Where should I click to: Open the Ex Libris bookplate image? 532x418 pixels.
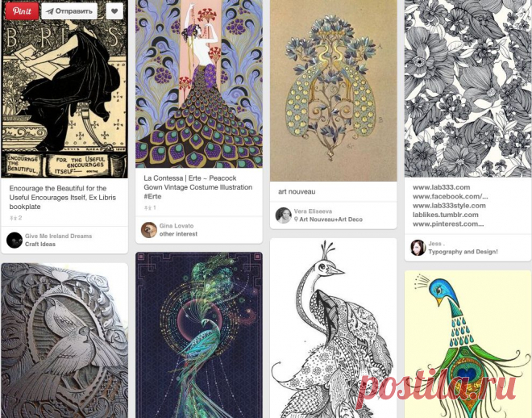64,89
